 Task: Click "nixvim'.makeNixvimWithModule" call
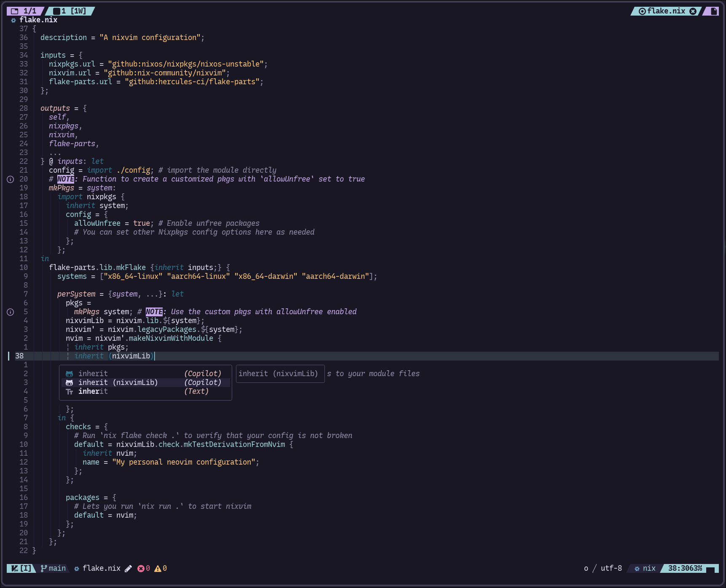point(154,338)
